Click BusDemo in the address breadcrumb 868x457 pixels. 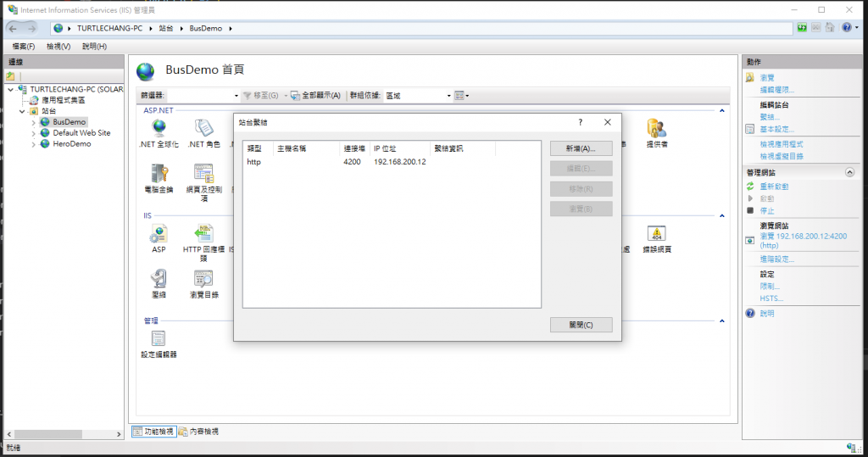(205, 28)
